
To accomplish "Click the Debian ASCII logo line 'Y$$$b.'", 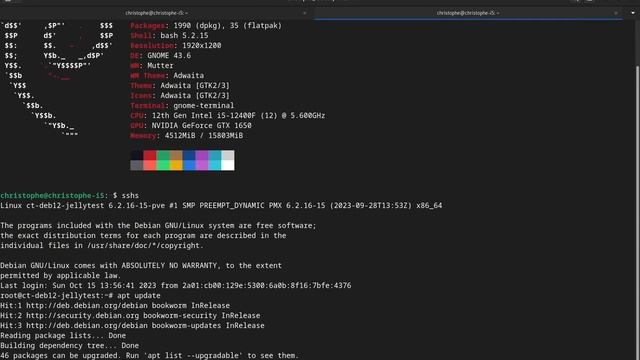I will (x=44, y=116).
